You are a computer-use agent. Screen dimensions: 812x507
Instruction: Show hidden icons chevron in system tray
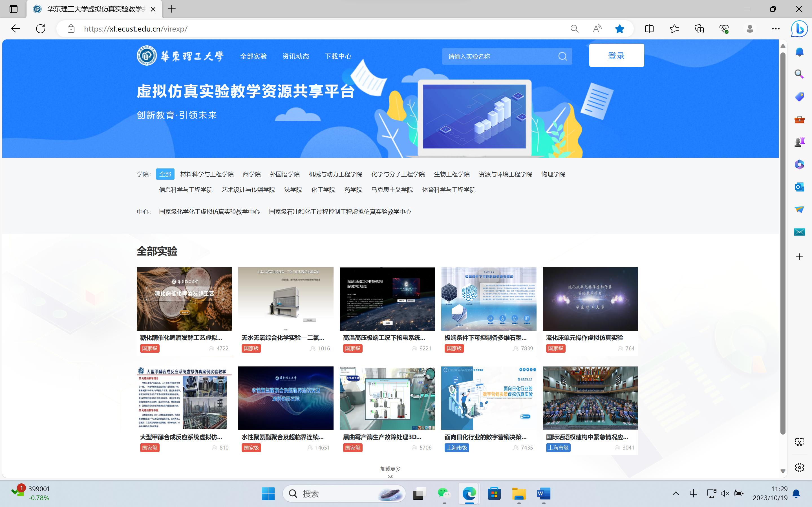pyautogui.click(x=676, y=493)
